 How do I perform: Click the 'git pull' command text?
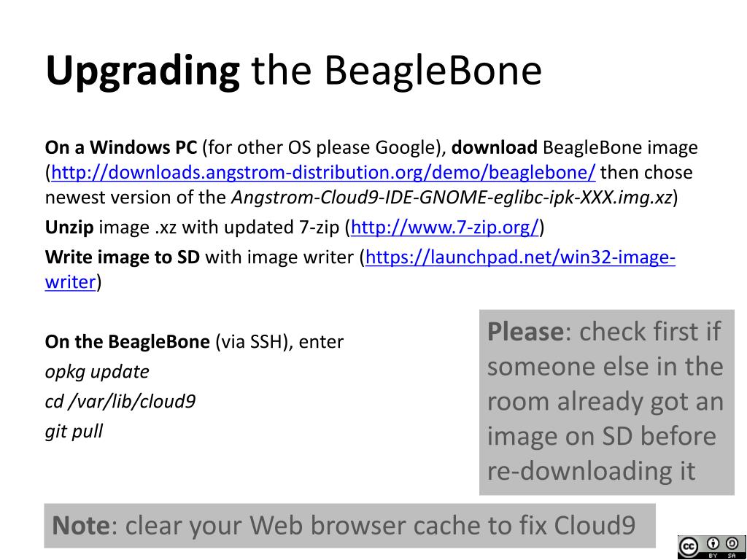coord(74,432)
